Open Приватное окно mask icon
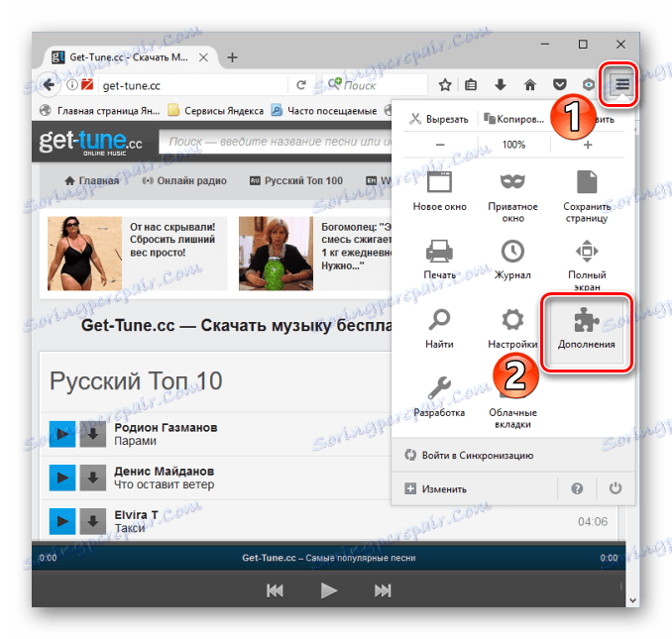The height and width of the screenshot is (639, 672). click(512, 197)
